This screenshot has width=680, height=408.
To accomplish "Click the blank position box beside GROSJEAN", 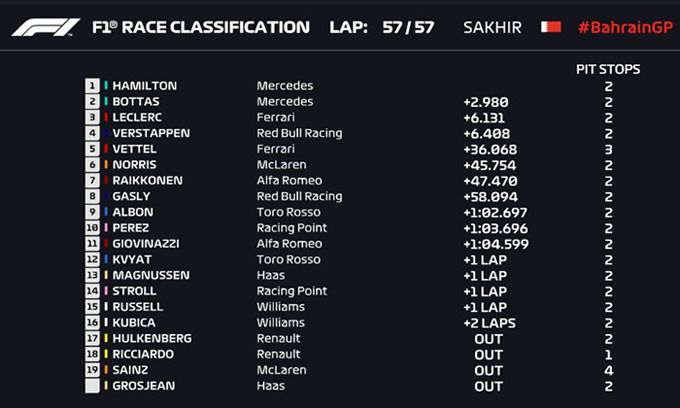I will pos(92,386).
